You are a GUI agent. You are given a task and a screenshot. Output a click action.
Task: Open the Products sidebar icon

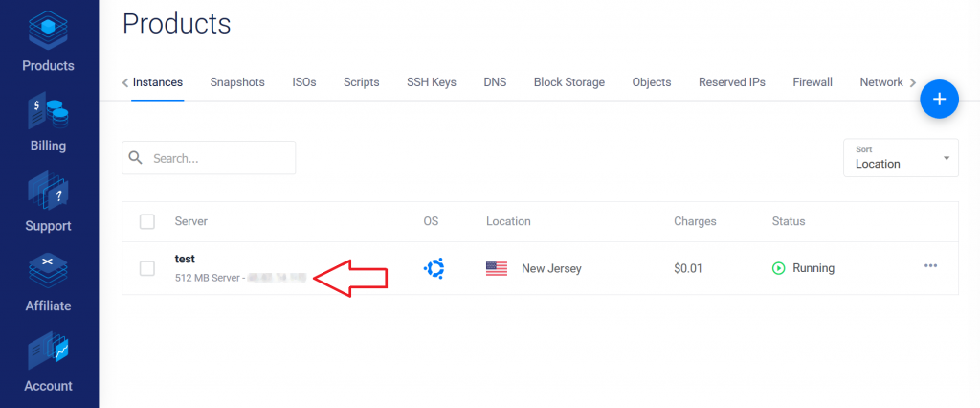[48, 29]
